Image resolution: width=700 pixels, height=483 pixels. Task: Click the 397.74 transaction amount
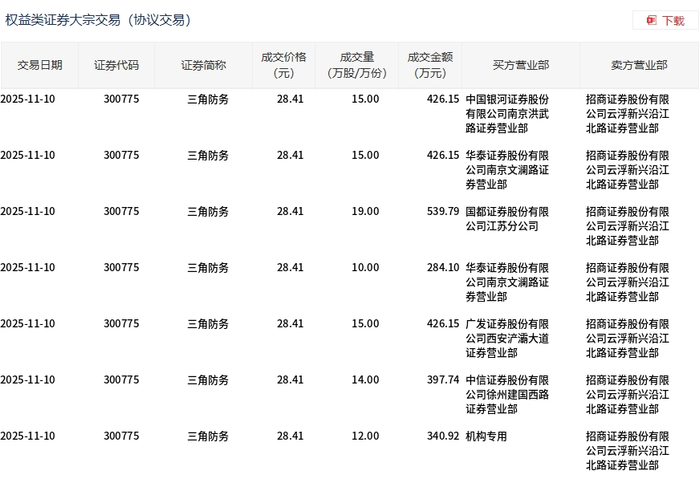[443, 380]
